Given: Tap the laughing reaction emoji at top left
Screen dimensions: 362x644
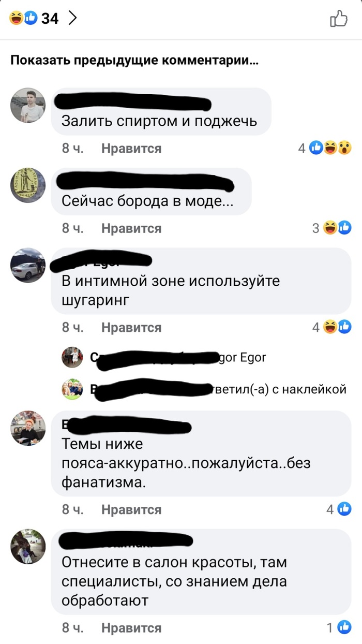Looking at the screenshot, I should pos(17,19).
